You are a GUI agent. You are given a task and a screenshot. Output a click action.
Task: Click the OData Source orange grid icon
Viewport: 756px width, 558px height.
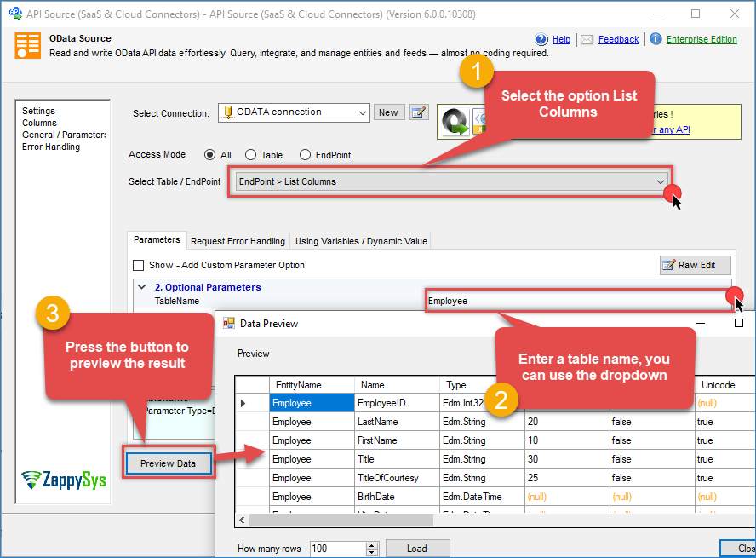pyautogui.click(x=27, y=45)
